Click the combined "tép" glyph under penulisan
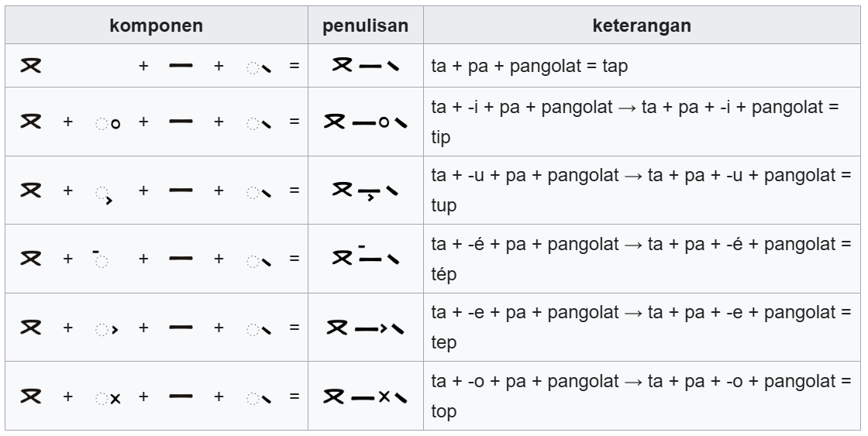Viewport: 868px width, 436px height. click(366, 259)
